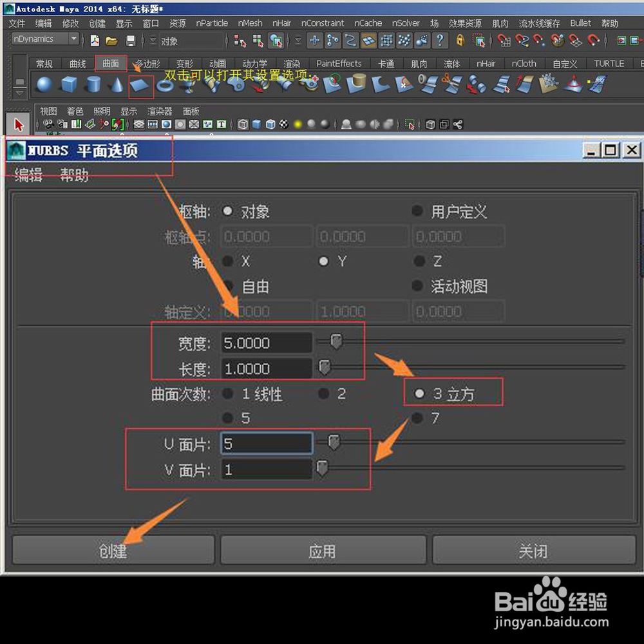Switch to the 多边形 shelf tab

pyautogui.click(x=148, y=64)
